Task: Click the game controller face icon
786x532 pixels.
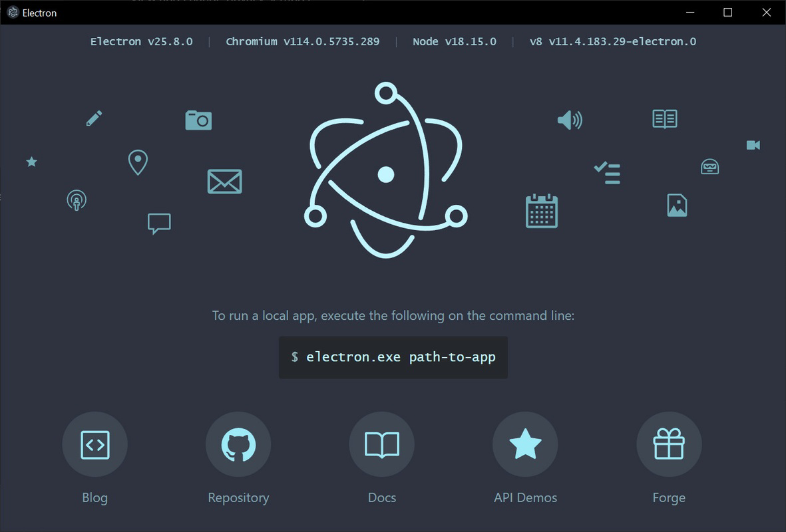Action: 710,166
